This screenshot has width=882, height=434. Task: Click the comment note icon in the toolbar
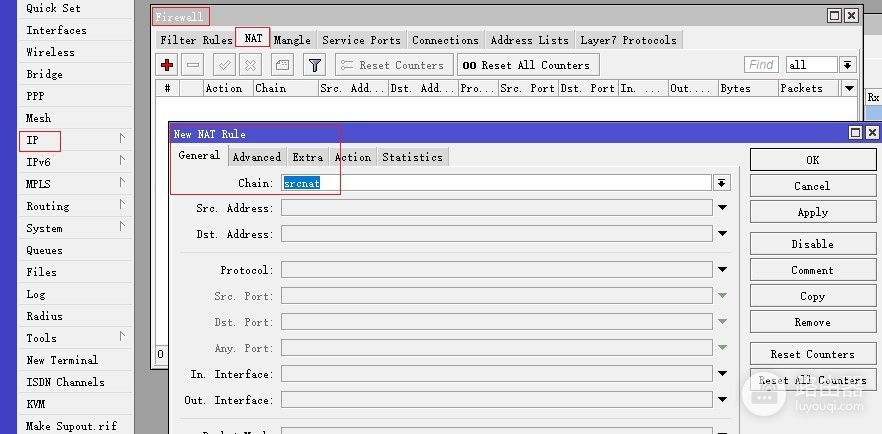[x=282, y=65]
